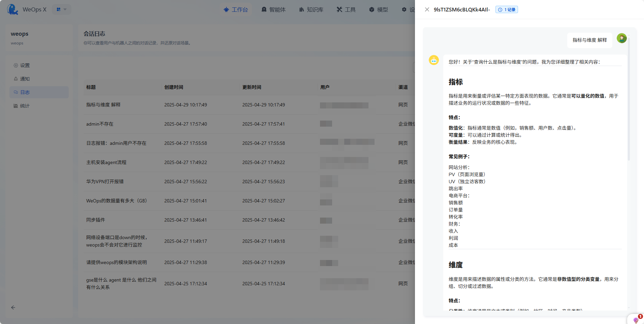Image resolution: width=644 pixels, height=324 pixels.
Task: Open the log row about 网络设备端口是down
Action: pos(249,241)
